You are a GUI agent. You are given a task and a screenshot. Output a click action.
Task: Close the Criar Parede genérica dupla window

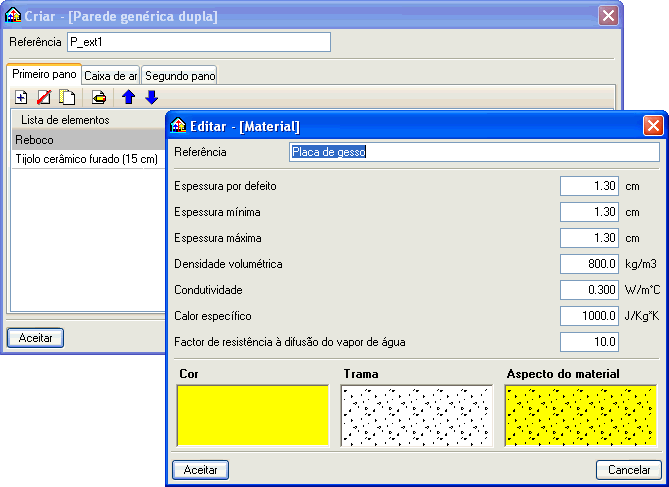[608, 16]
